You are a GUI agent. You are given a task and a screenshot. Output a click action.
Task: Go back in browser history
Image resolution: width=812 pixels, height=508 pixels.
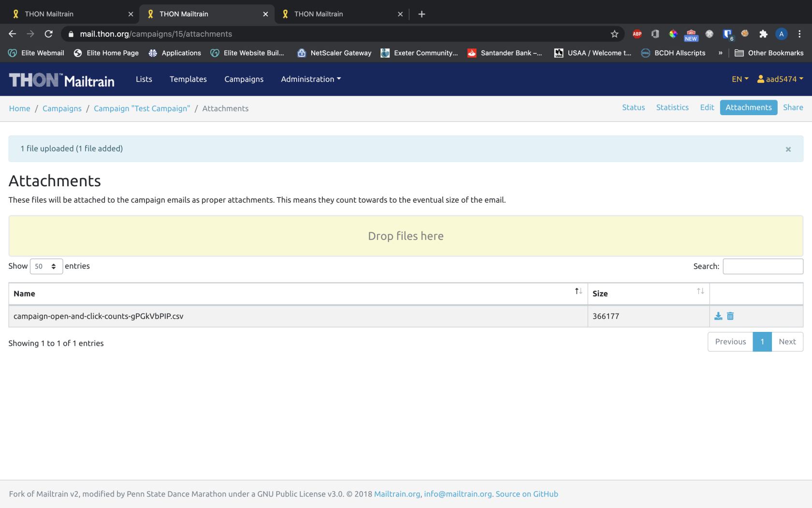13,34
